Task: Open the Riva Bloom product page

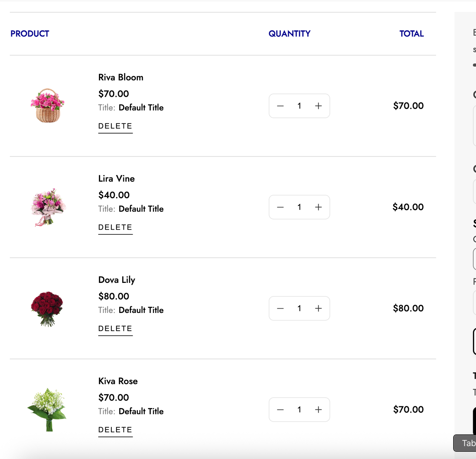Action: [x=121, y=77]
